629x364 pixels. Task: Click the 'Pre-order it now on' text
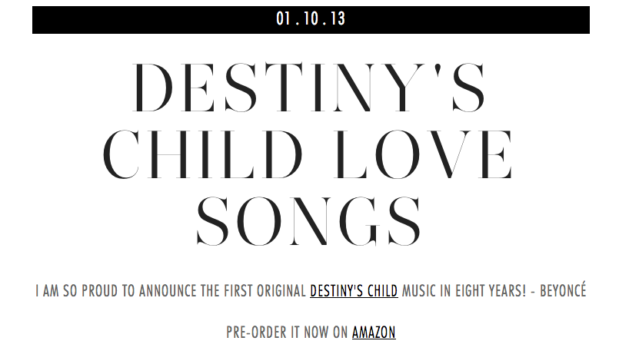coord(288,333)
